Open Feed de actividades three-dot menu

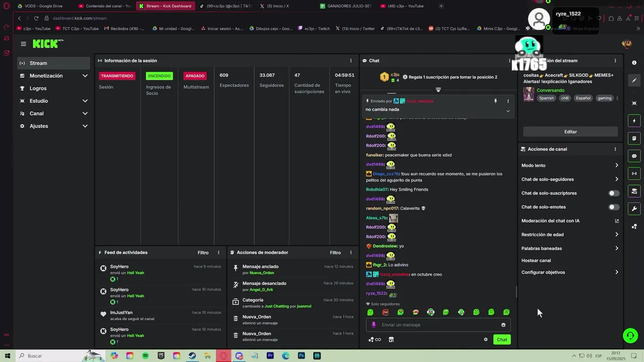click(218, 252)
